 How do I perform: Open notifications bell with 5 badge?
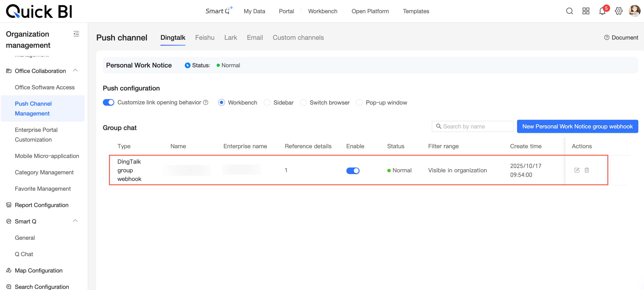602,11
